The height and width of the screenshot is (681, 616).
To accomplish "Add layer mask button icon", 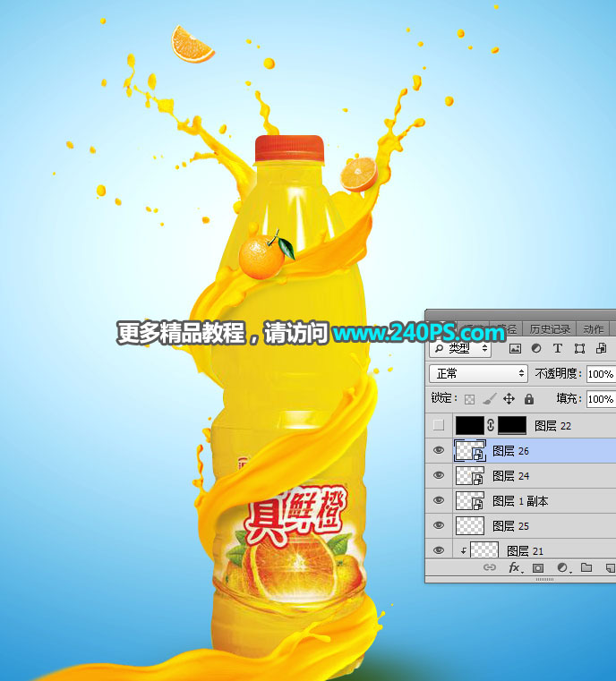I will [538, 567].
